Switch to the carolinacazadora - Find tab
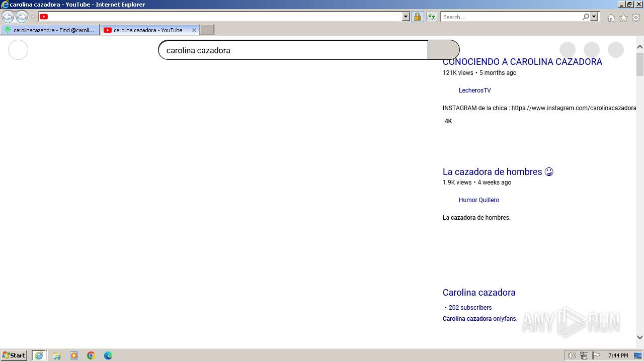 [x=50, y=30]
